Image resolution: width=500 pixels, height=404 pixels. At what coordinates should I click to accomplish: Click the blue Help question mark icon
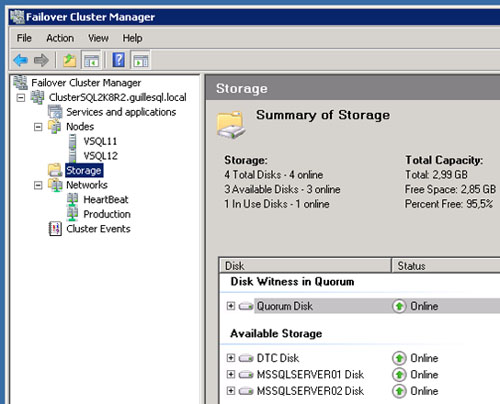point(119,60)
